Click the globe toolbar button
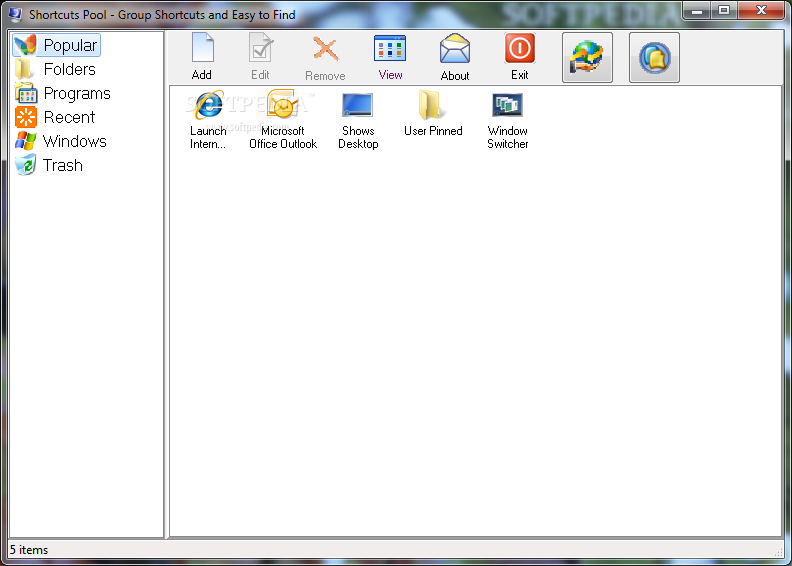 pyautogui.click(x=587, y=57)
